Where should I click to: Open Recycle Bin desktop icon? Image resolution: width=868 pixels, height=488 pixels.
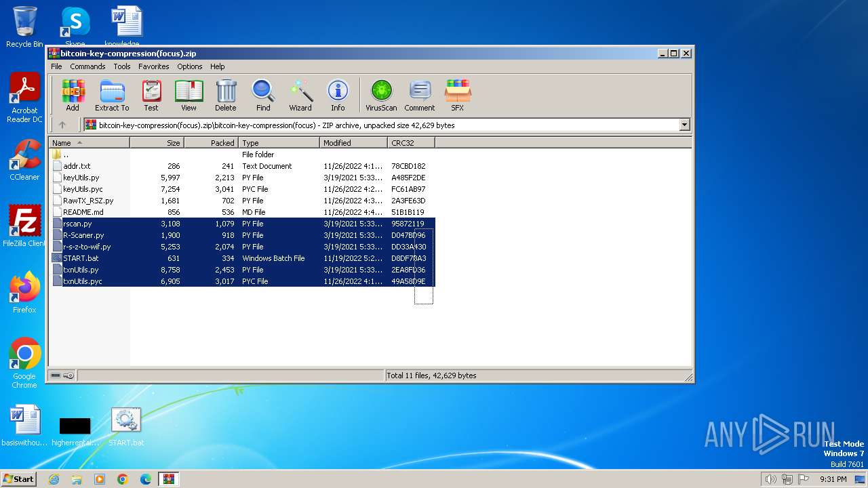(x=24, y=26)
